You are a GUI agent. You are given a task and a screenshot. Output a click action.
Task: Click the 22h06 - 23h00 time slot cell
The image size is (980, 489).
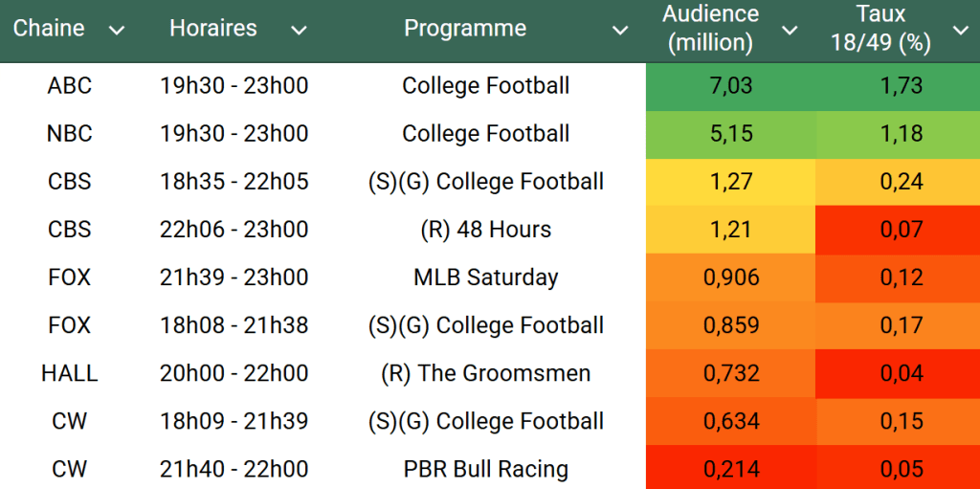pos(234,230)
